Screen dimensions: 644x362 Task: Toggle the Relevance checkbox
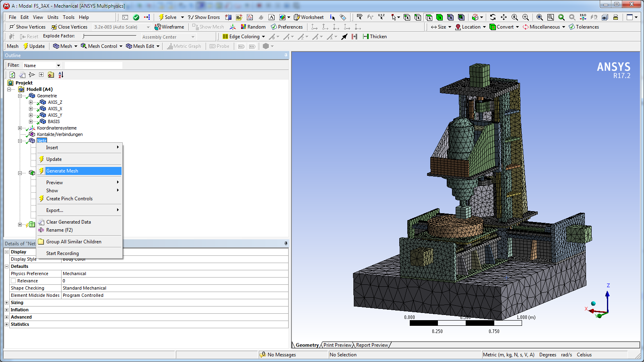tap(13, 281)
